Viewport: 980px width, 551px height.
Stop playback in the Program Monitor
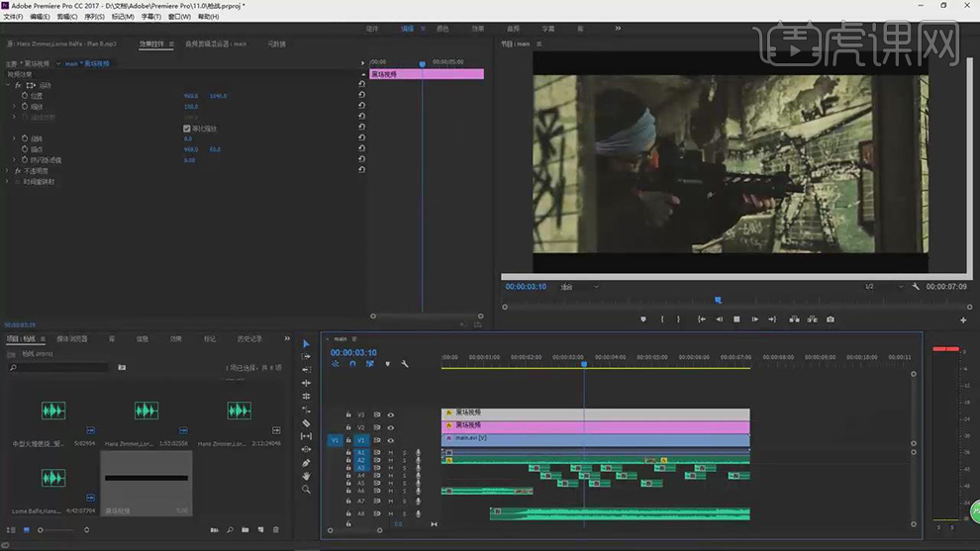point(735,320)
